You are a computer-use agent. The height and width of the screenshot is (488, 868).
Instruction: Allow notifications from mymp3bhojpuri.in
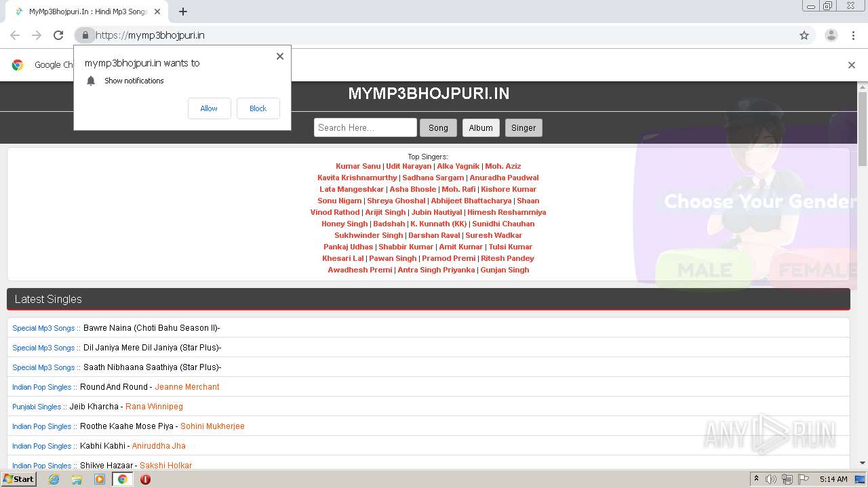point(209,108)
